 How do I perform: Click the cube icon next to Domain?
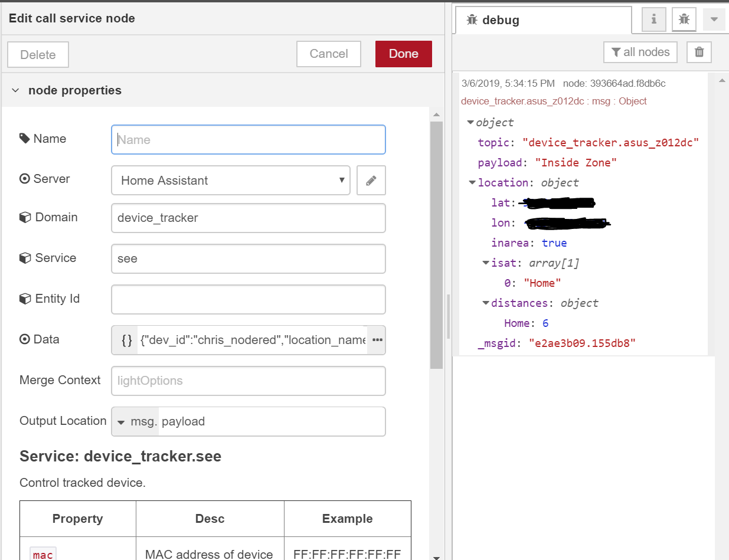26,217
